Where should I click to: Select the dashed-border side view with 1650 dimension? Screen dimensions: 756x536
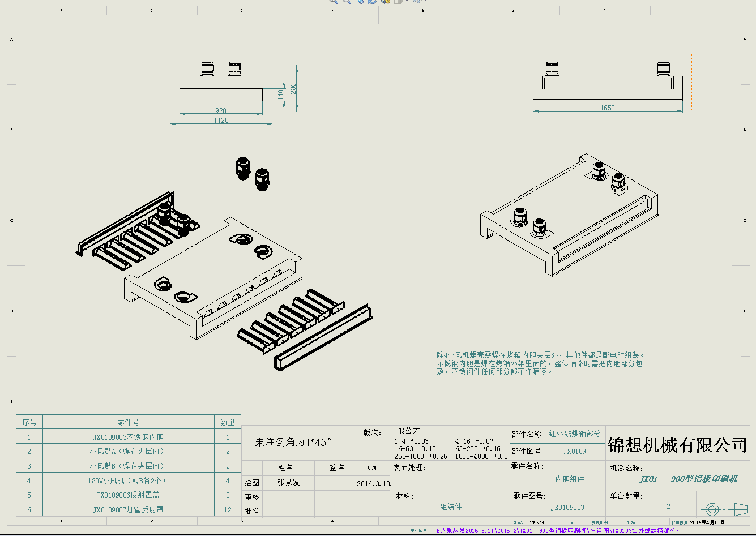[608, 82]
